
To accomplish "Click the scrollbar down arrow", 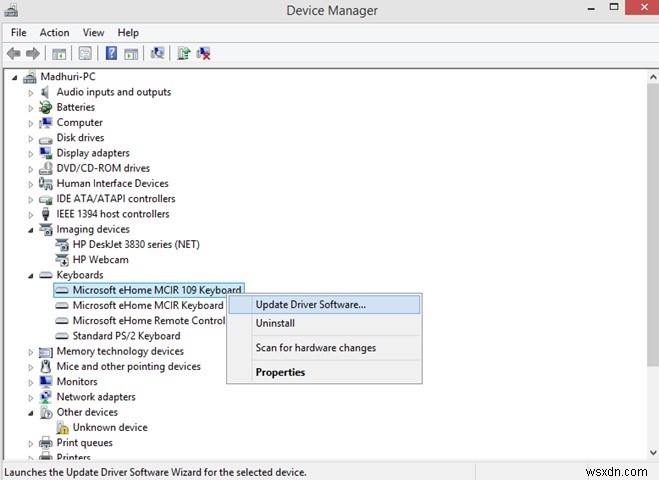I will (x=653, y=453).
